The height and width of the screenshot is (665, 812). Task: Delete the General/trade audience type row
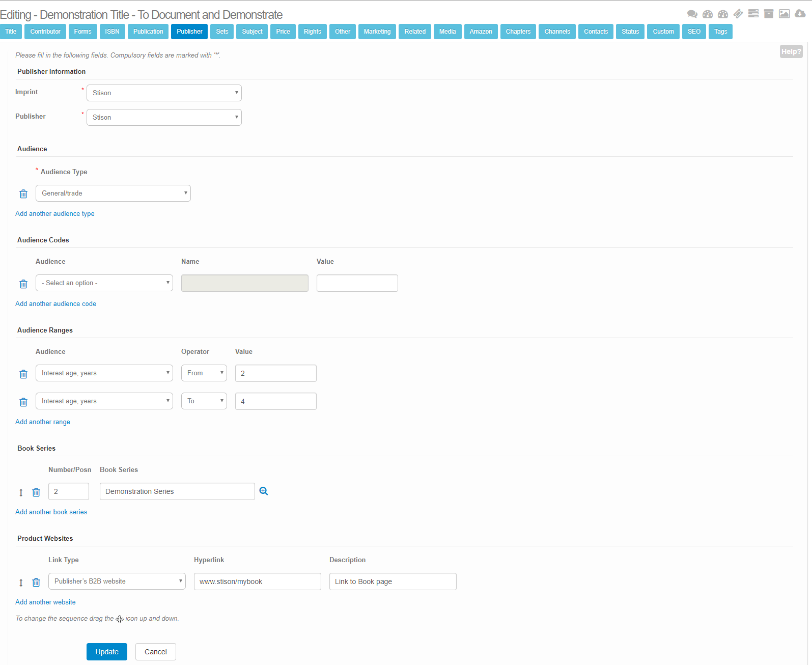pos(23,194)
